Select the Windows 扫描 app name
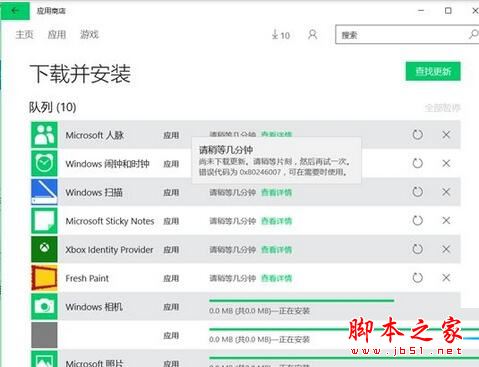 [94, 192]
